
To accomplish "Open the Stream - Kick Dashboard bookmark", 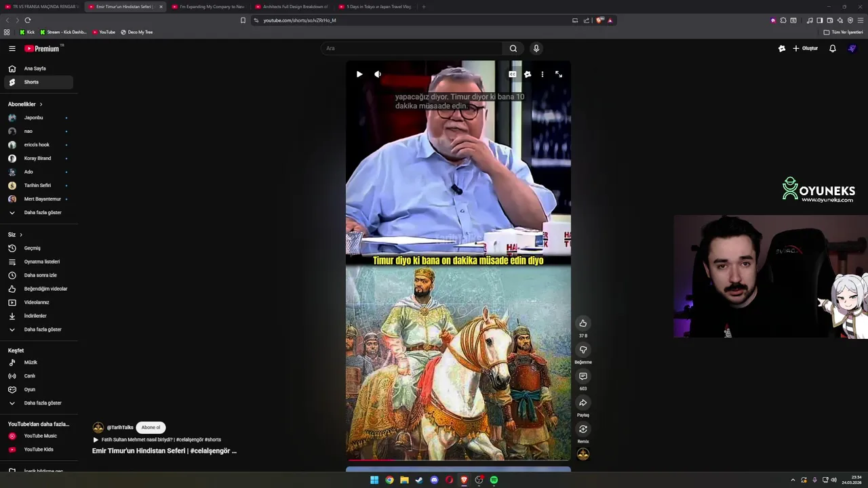I will click(64, 32).
